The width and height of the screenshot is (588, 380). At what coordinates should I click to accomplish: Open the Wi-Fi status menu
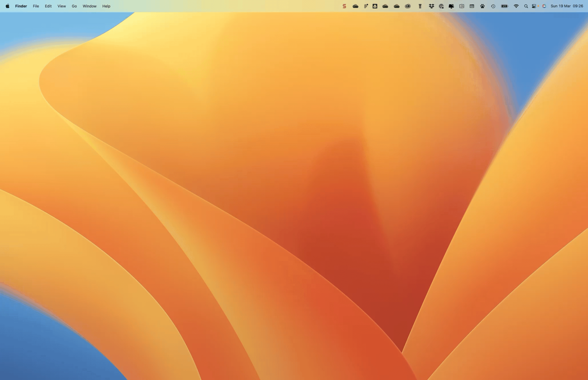[516, 6]
